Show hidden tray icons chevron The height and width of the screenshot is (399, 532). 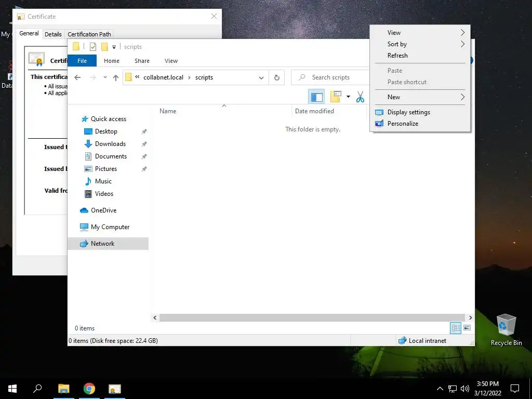click(x=440, y=389)
